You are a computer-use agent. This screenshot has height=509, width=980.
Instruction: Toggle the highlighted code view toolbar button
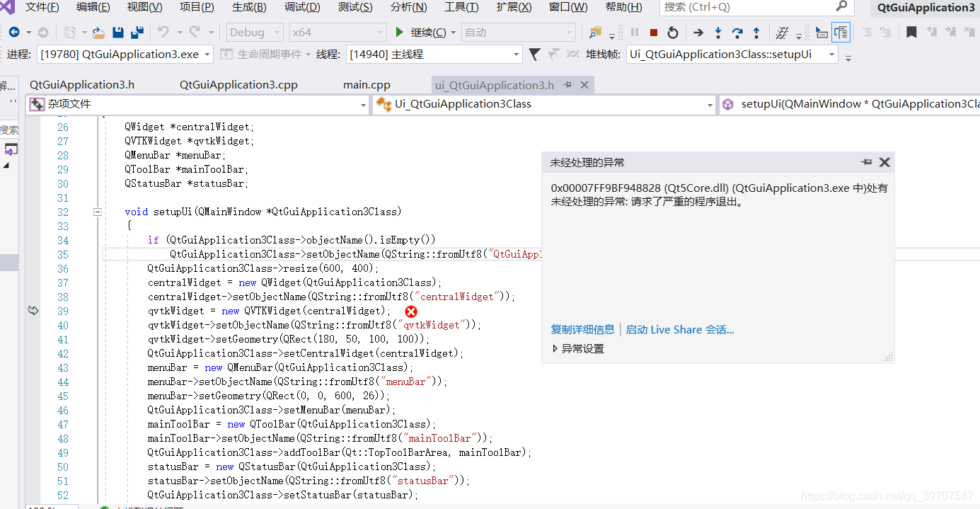tap(841, 33)
